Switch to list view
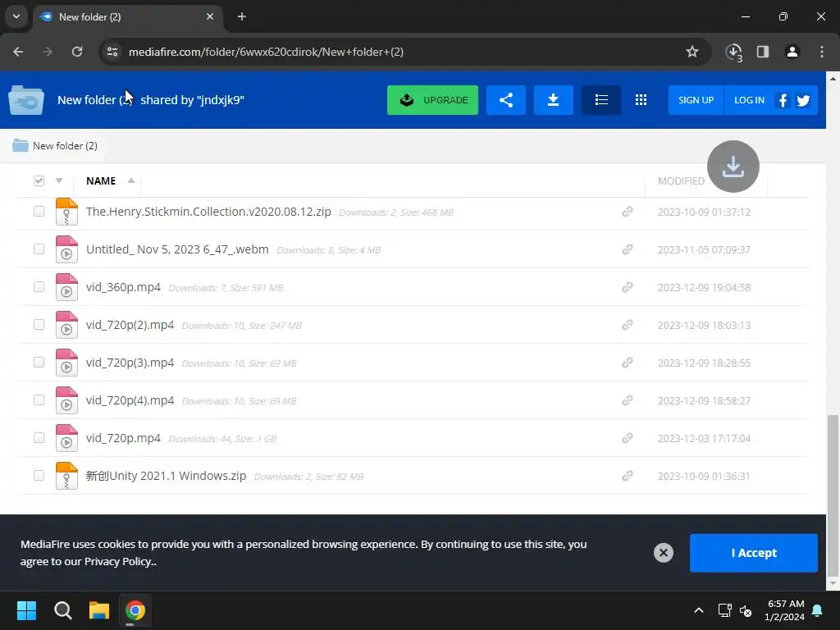 click(601, 100)
